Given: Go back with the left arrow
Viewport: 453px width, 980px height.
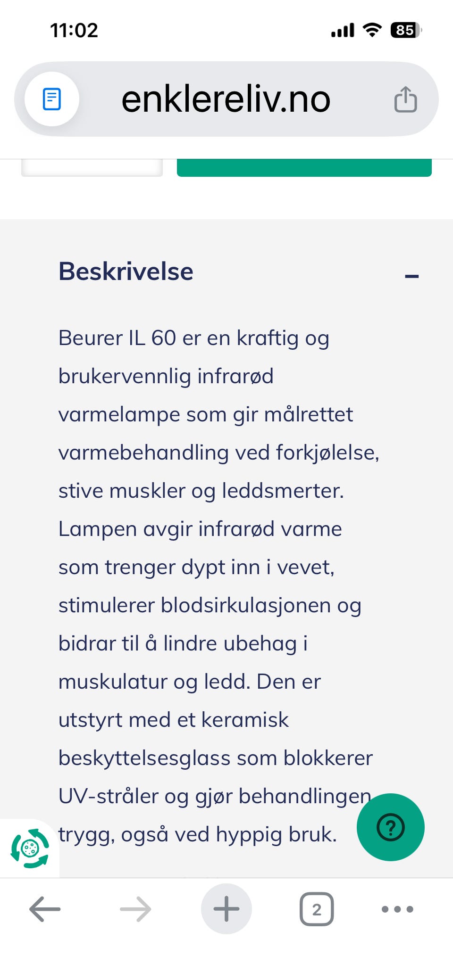Looking at the screenshot, I should [x=45, y=909].
